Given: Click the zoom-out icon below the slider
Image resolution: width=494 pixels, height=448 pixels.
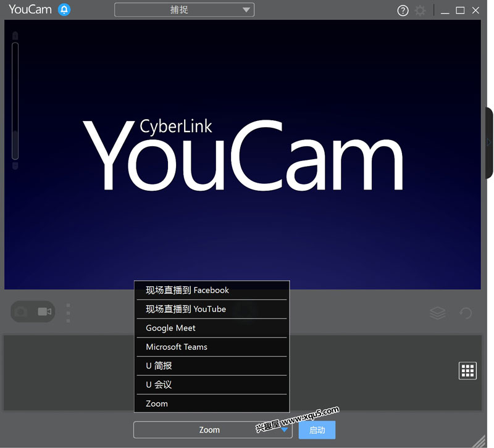Looking at the screenshot, I should pos(15,166).
